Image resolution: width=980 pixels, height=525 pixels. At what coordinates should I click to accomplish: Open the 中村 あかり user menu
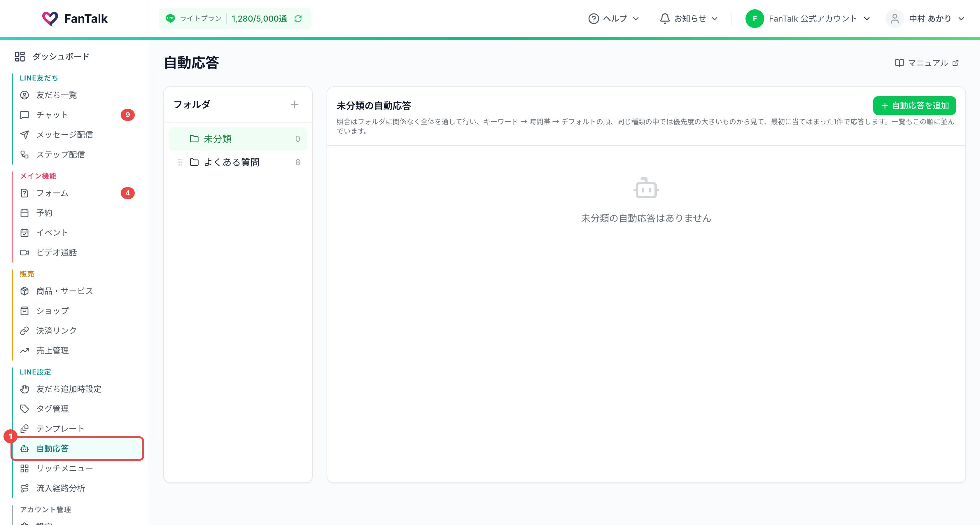(x=925, y=19)
